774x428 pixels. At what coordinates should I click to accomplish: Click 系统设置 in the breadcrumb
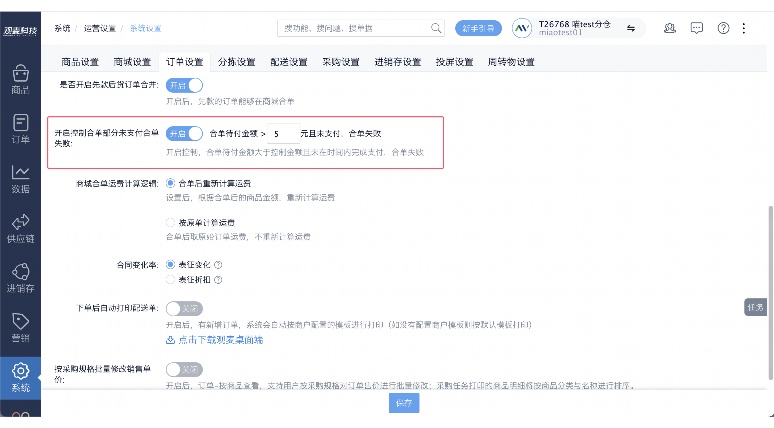click(x=145, y=28)
